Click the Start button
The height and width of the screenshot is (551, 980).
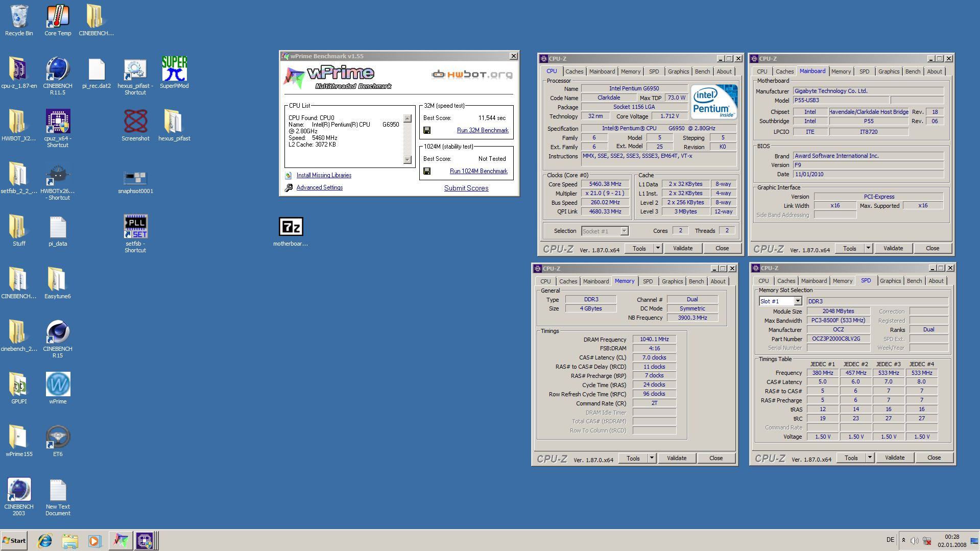(x=14, y=540)
